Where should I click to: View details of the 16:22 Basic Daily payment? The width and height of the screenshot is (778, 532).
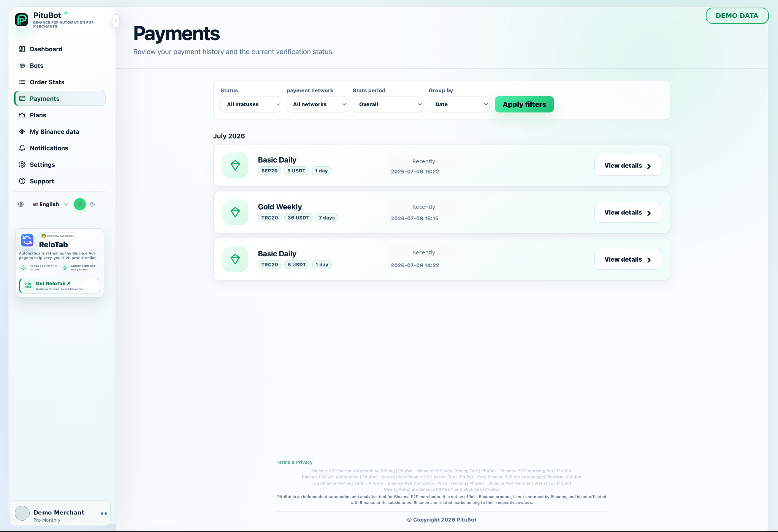pyautogui.click(x=628, y=166)
